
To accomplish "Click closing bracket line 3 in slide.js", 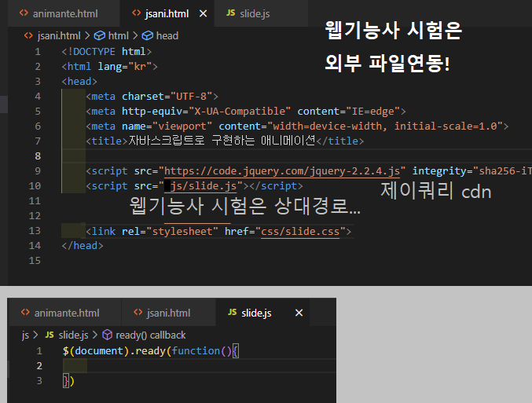I will tap(68, 380).
